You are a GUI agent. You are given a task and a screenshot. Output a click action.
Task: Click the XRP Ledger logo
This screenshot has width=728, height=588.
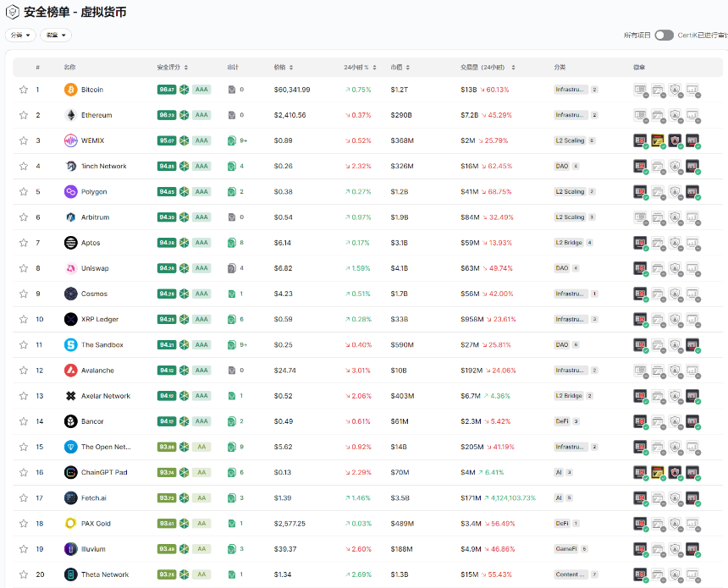point(70,319)
